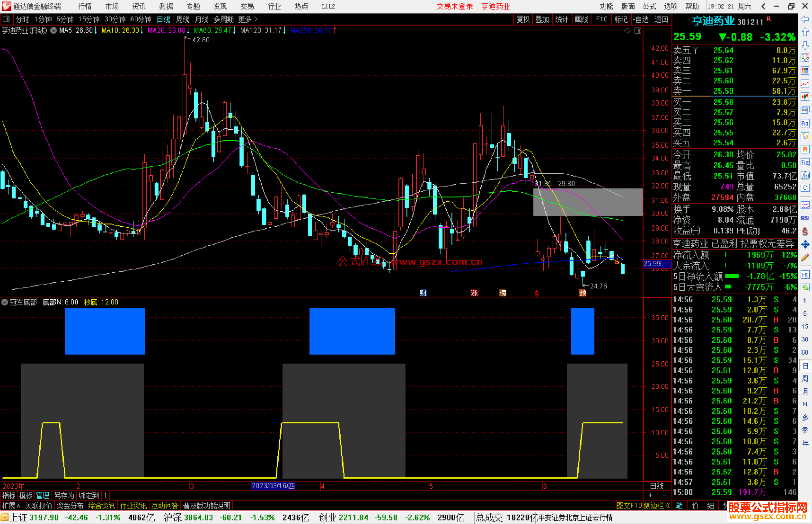Click the RSI indicator sidebar icon
This screenshot has height=524, width=812.
805,218
